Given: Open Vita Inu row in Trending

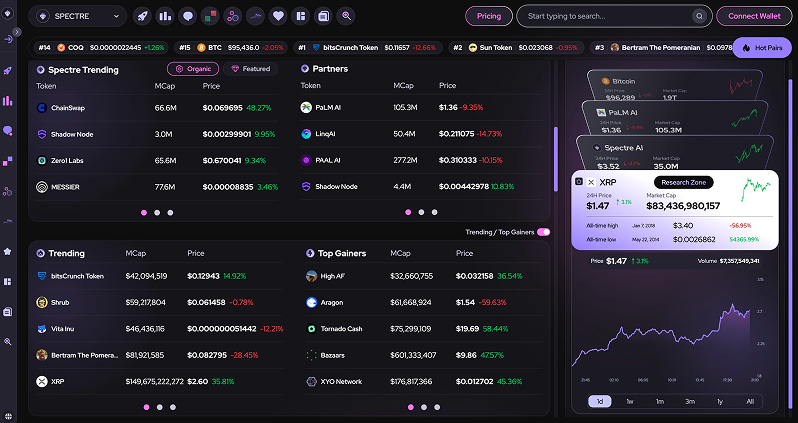Looking at the screenshot, I should click(x=160, y=329).
